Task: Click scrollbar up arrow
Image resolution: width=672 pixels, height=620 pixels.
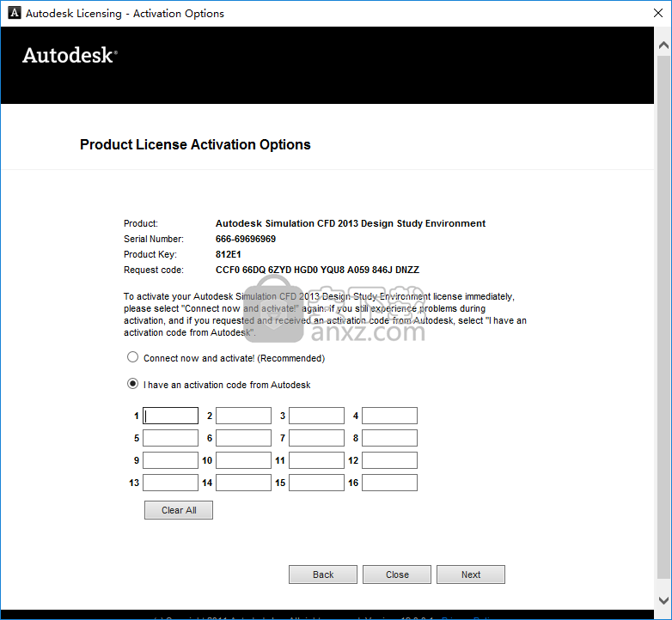Action: [x=663, y=45]
